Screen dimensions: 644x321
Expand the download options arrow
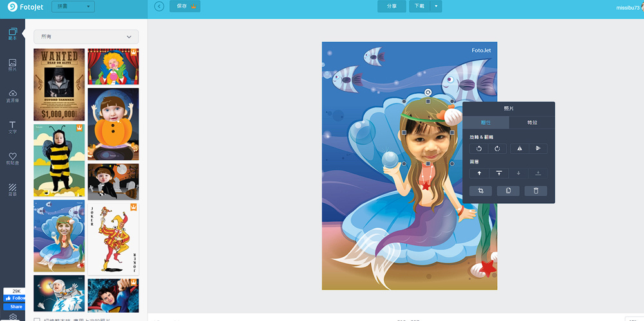(x=436, y=6)
